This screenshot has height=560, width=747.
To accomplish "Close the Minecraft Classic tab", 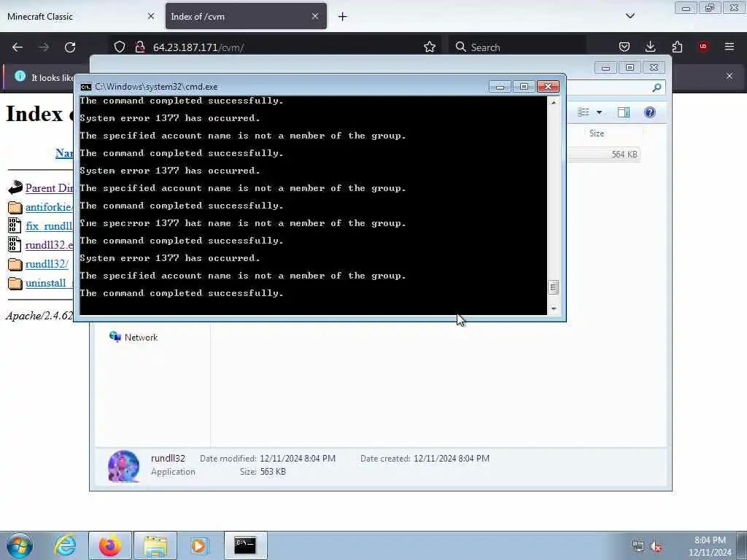I will (x=150, y=16).
